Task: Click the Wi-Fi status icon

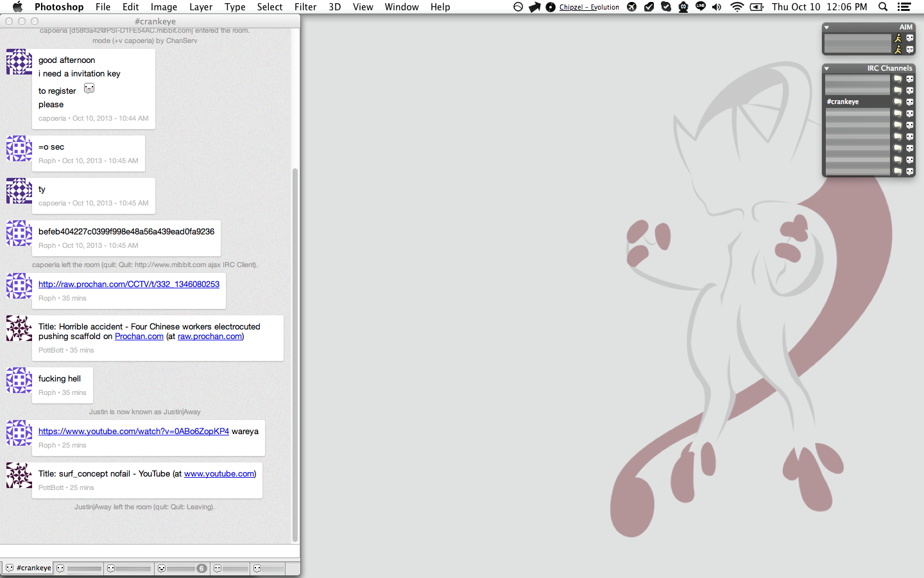Action: [737, 7]
